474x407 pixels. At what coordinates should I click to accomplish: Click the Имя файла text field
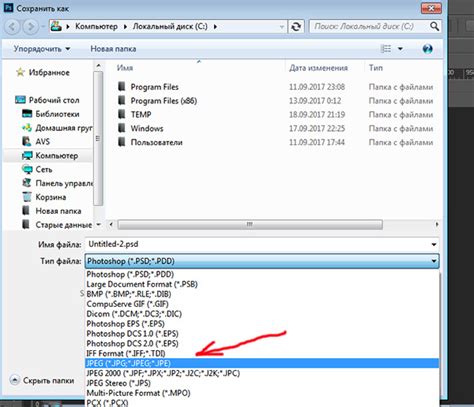click(257, 244)
